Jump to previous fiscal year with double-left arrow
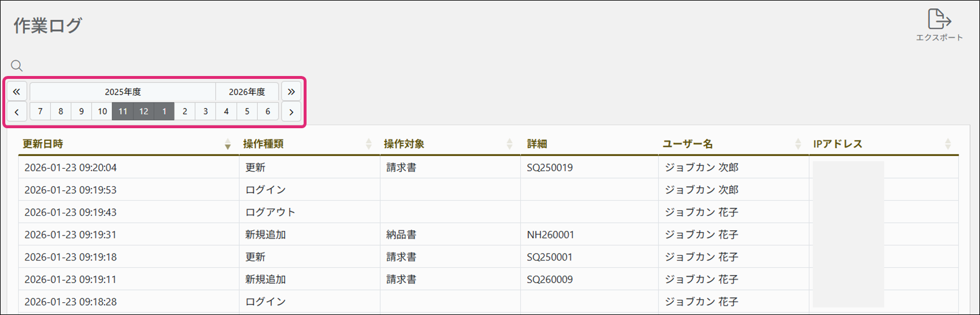The height and width of the screenshot is (315, 980). point(17,92)
